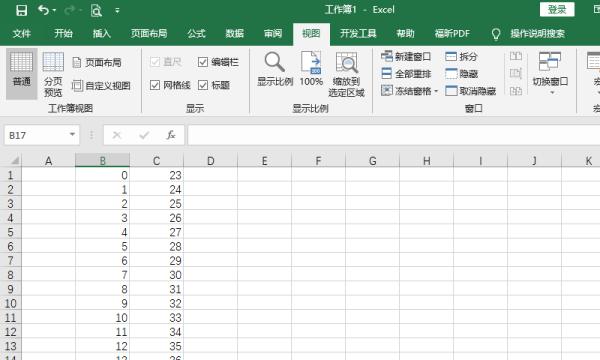This screenshot has width=600, height=360.
Task: Click inside the formula bar input
Action: [393, 135]
